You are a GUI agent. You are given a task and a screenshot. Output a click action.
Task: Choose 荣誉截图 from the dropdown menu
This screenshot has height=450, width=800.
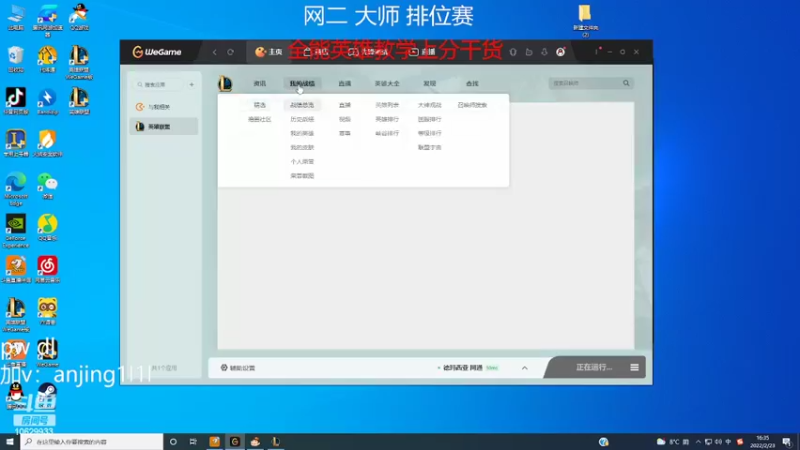[x=302, y=176]
